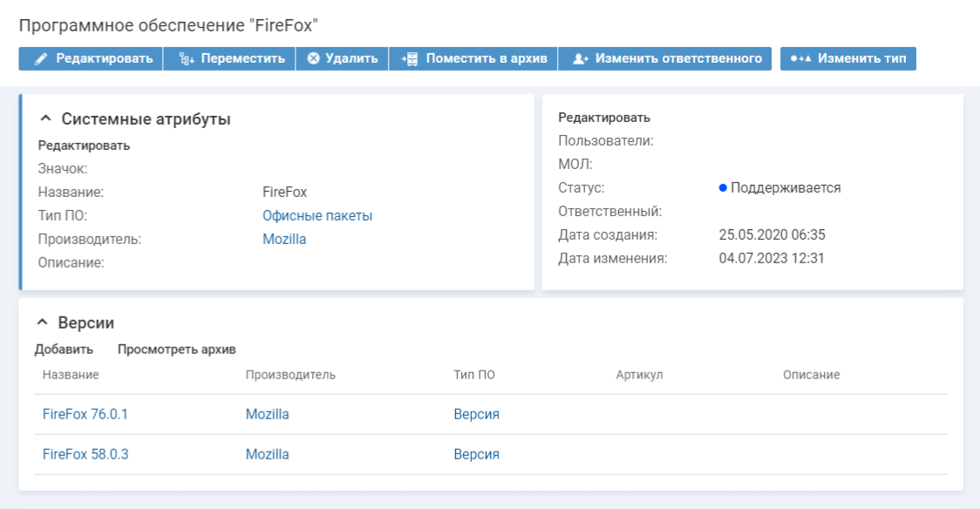Click the Статус: label
Viewport: 980px width, 509px height.
[582, 188]
